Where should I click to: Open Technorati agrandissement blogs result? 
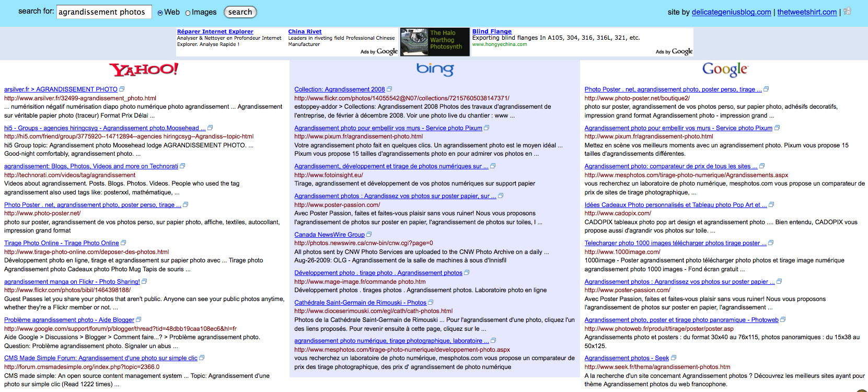[91, 166]
